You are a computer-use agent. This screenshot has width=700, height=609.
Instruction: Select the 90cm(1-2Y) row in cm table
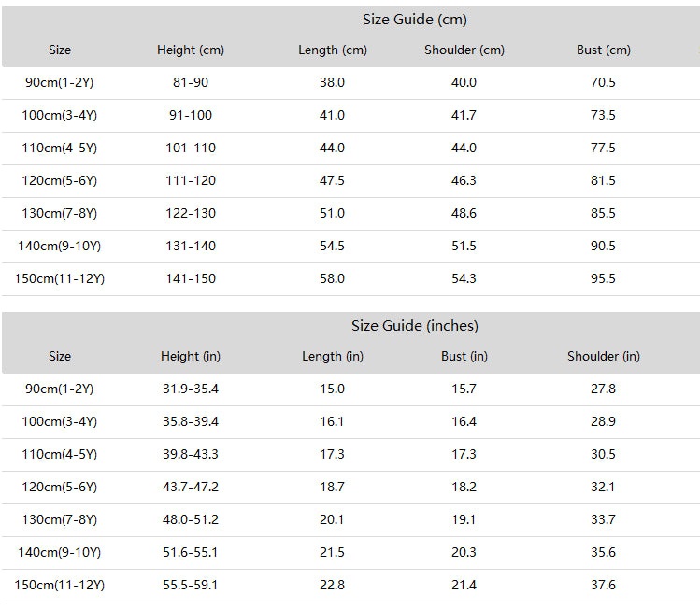(x=350, y=83)
